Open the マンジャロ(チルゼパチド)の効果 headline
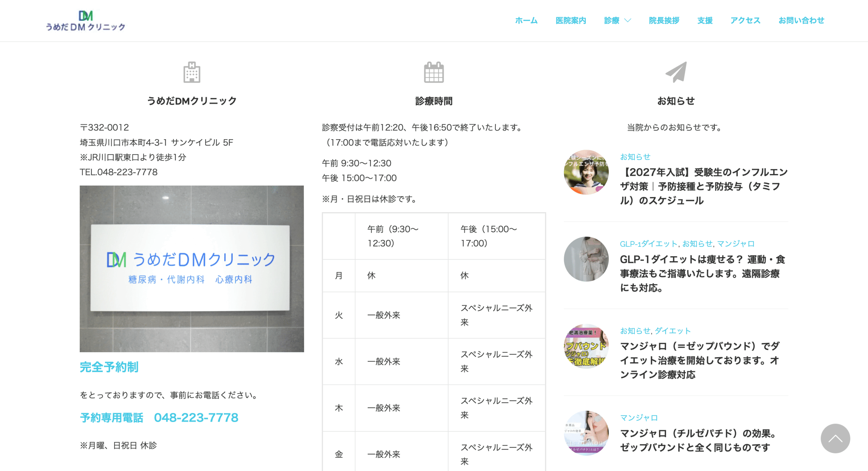 click(698, 440)
